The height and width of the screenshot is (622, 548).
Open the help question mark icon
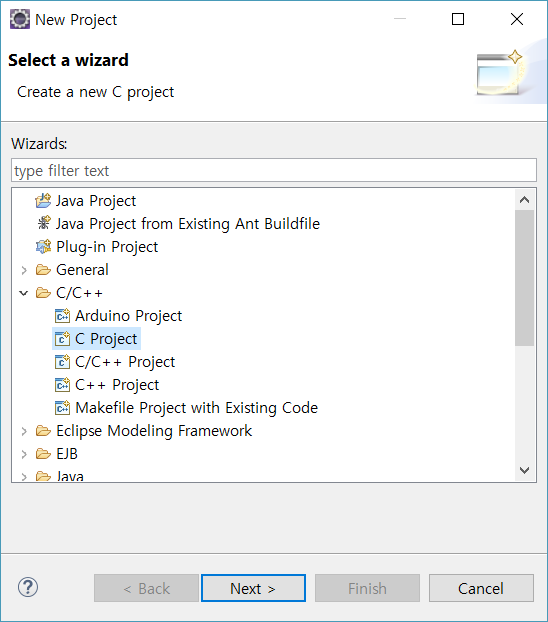point(28,587)
